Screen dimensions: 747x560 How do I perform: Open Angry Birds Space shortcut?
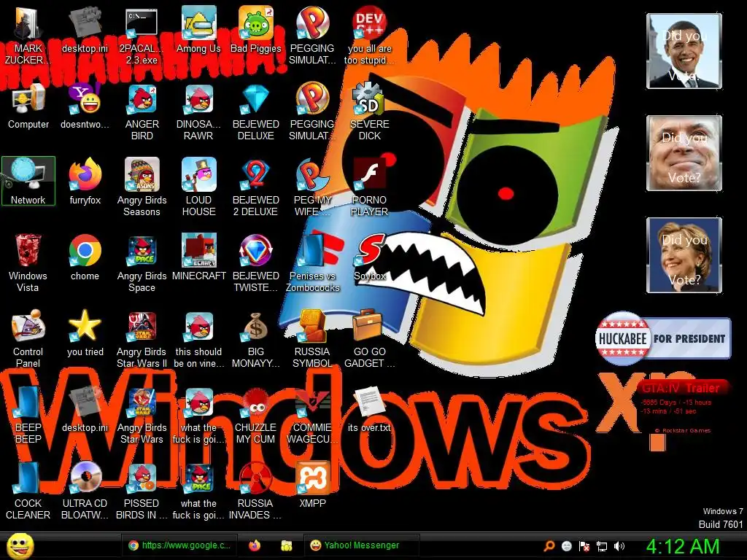(x=142, y=262)
